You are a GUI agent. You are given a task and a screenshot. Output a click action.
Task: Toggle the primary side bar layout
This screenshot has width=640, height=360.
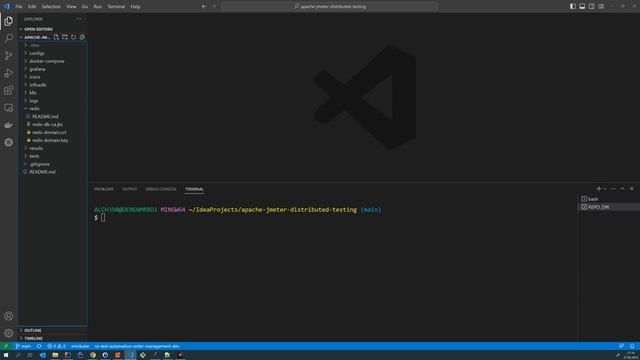(x=573, y=6)
